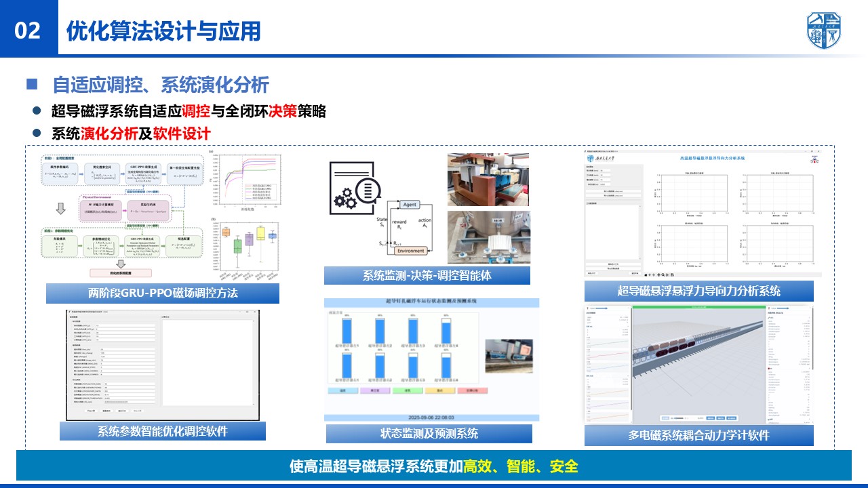Select the 系统监测-决策-调控智能体 label
868x488 pixels.
[x=427, y=275]
